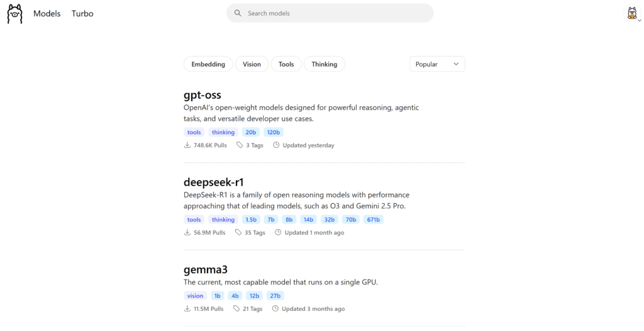Toggle the Vision filter chip
644x331 pixels.
pos(252,64)
